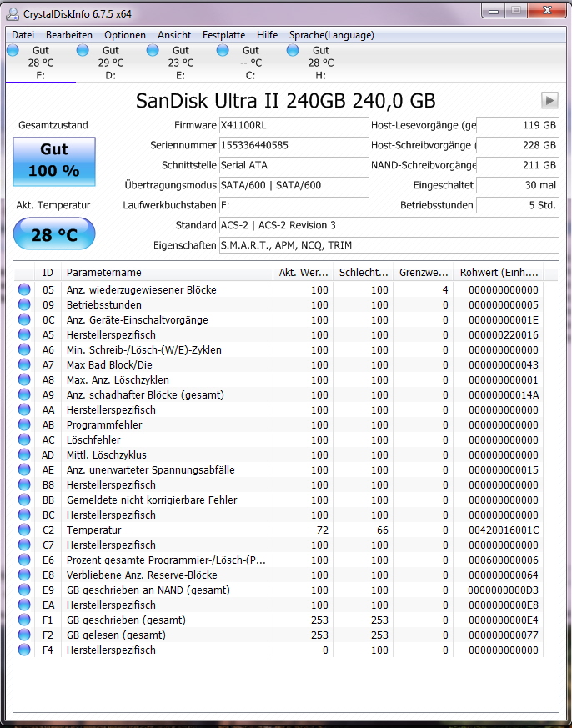The image size is (572, 728).
Task: Open the Festplatte menu
Action: [x=223, y=35]
